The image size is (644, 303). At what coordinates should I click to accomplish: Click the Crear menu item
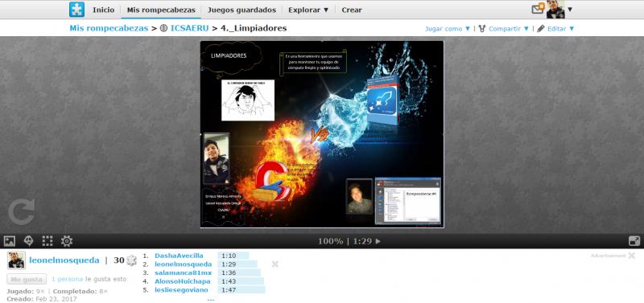[352, 10]
